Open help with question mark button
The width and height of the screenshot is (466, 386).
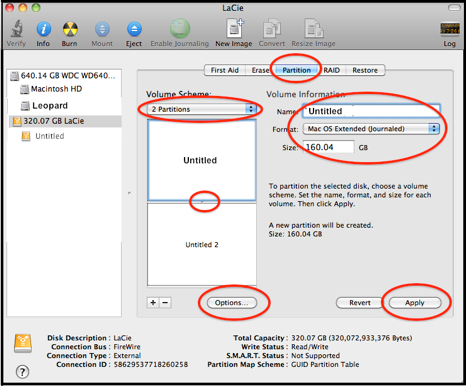coord(23,372)
